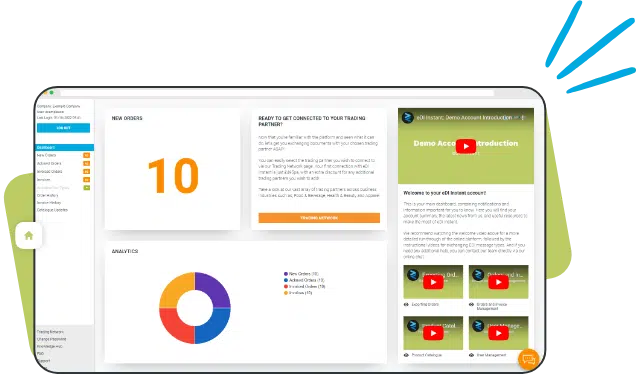The image size is (639, 374).
Task: Toggle Actioned Orders legend entry
Action: coord(304,280)
